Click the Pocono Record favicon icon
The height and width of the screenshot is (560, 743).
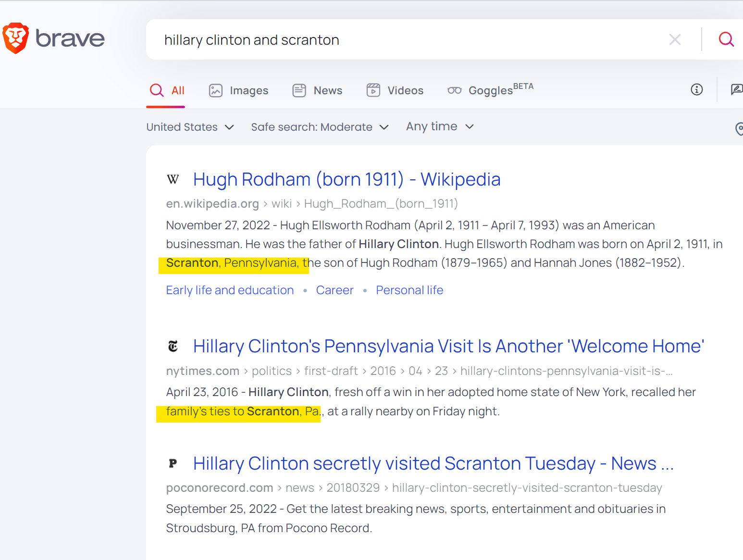coord(173,463)
